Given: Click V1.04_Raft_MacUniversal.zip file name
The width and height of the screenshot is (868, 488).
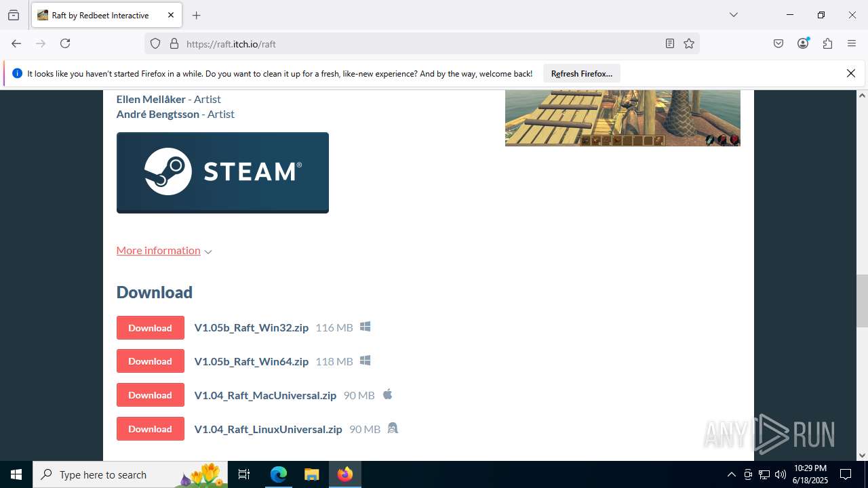Looking at the screenshot, I should [265, 396].
